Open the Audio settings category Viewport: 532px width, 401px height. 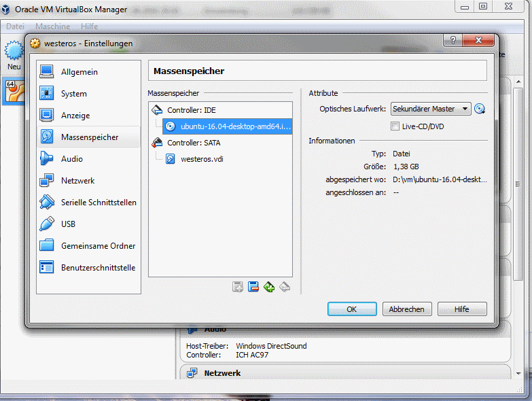coord(88,159)
